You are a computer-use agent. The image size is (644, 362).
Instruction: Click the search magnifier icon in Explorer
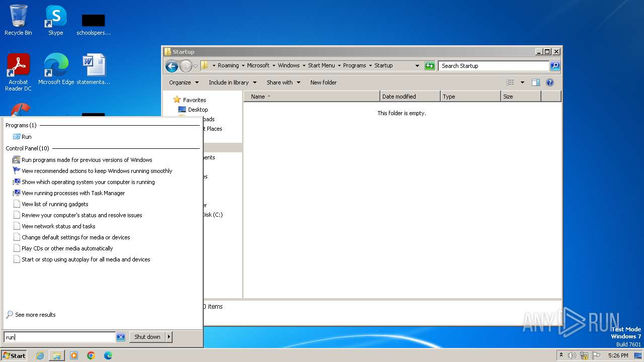click(x=554, y=66)
